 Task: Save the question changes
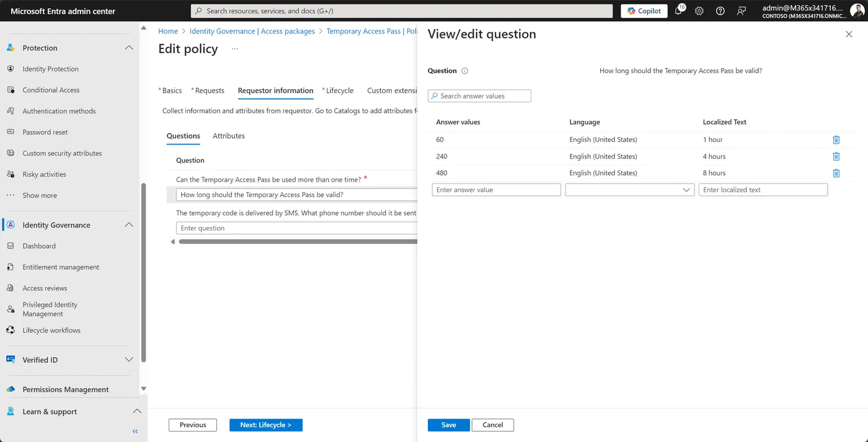coord(449,425)
